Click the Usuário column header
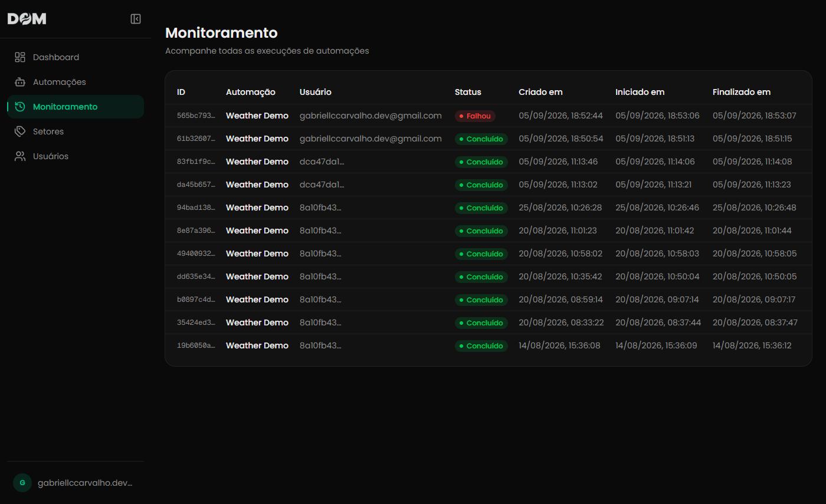The image size is (826, 504). tap(316, 92)
